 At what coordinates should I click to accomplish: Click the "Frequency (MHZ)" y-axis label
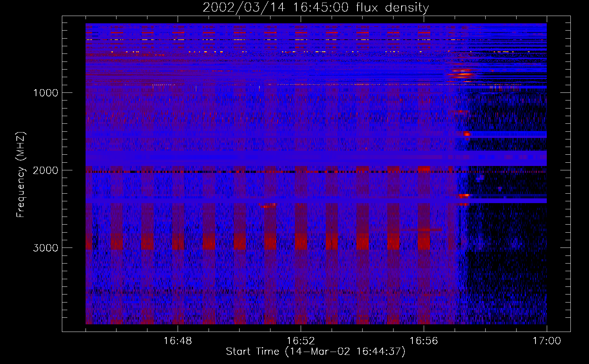[21, 175]
